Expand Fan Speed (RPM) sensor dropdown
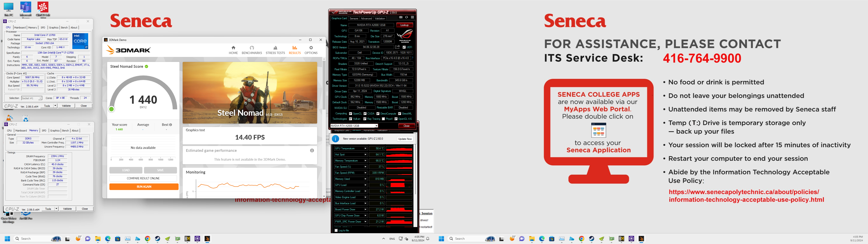This screenshot has height=244, width=868. coord(365,173)
